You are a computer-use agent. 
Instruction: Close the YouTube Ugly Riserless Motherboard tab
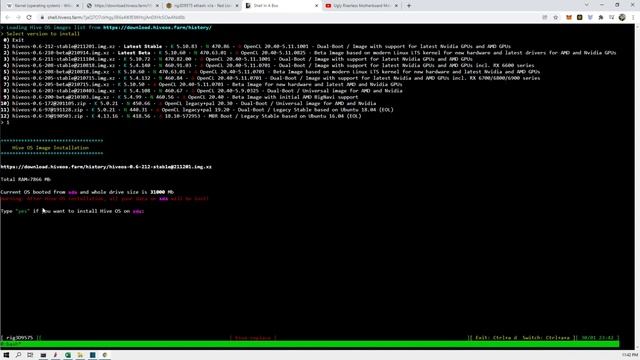tap(396, 6)
